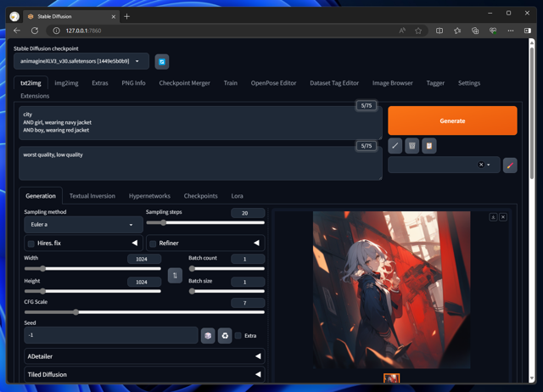Show the Lora tab
Screen dimensions: 543x392
point(238,196)
